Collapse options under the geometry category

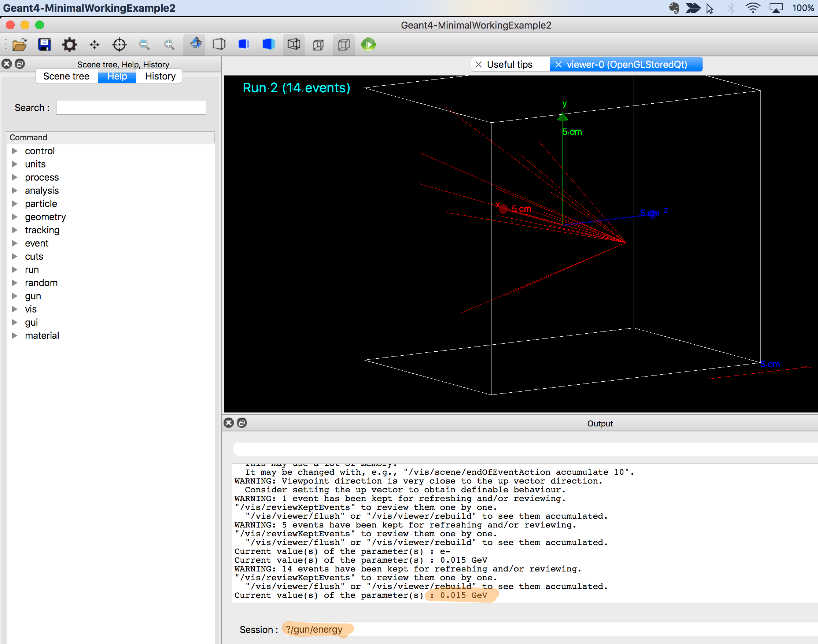point(15,217)
